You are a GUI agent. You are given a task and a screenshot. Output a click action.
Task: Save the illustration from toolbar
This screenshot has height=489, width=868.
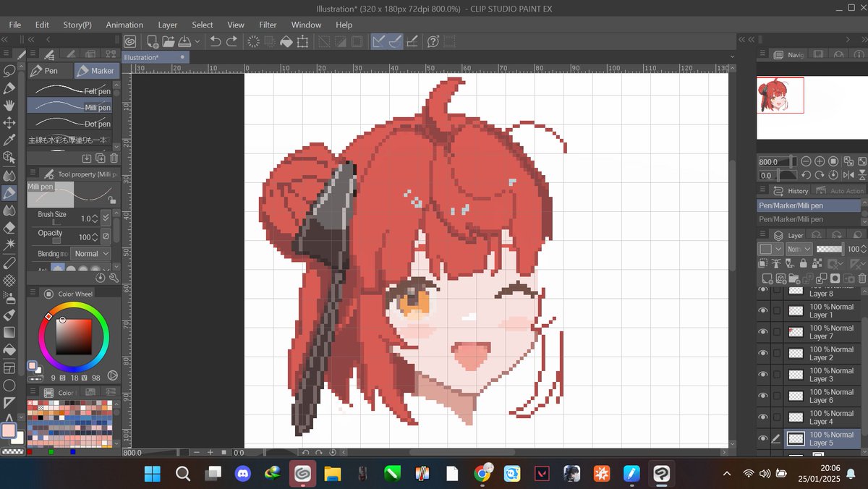[184, 42]
